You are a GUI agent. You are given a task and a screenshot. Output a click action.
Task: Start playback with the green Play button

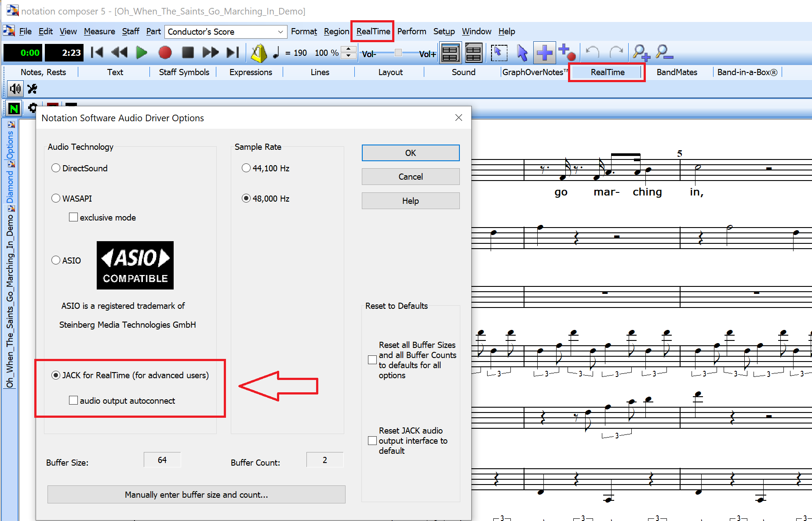click(x=142, y=53)
